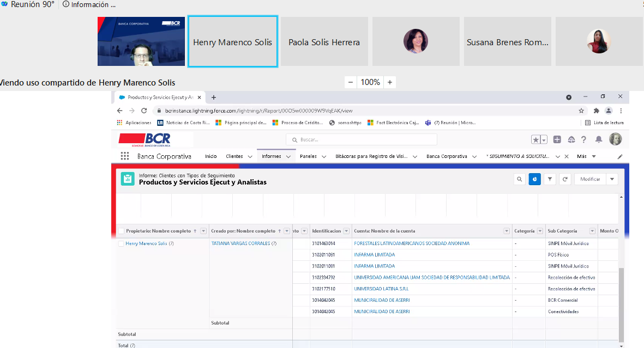Image resolution: width=644 pixels, height=348 pixels.
Task: Refresh the report with reload icon
Action: (565, 179)
